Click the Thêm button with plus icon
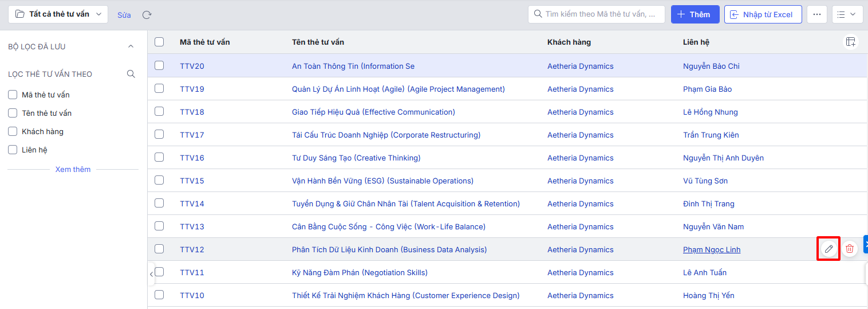The width and height of the screenshot is (868, 309). pos(695,14)
